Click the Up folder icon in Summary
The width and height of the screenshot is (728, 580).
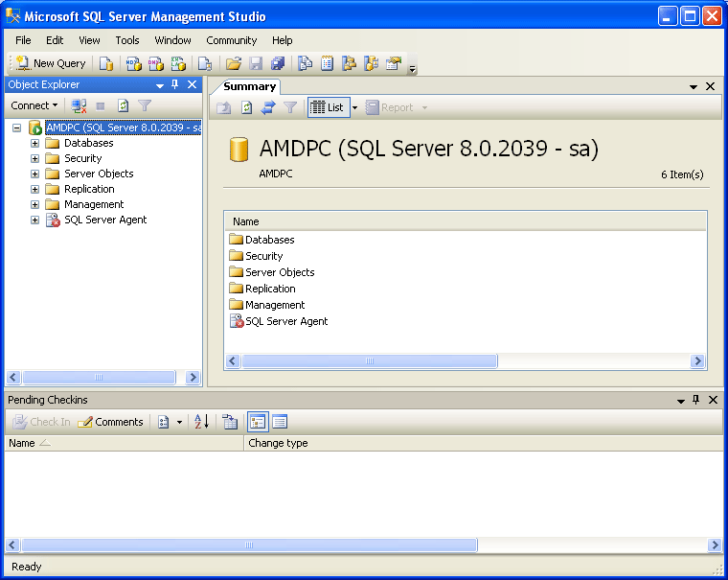(224, 107)
